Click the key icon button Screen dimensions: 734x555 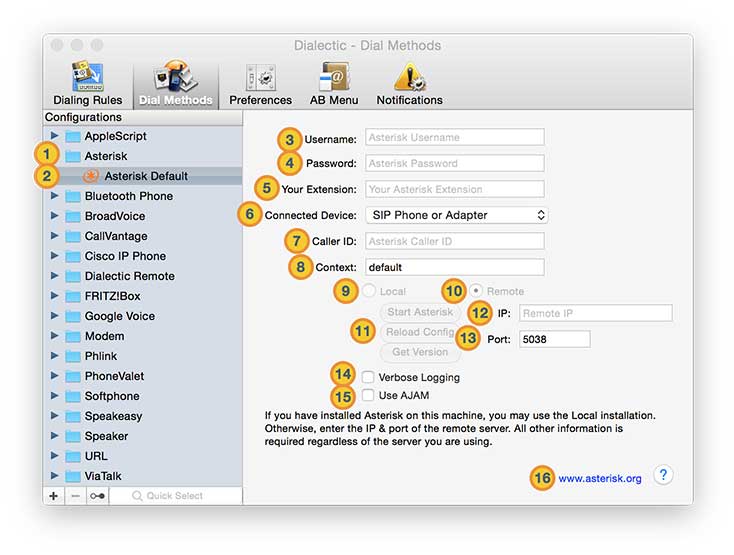(97, 496)
